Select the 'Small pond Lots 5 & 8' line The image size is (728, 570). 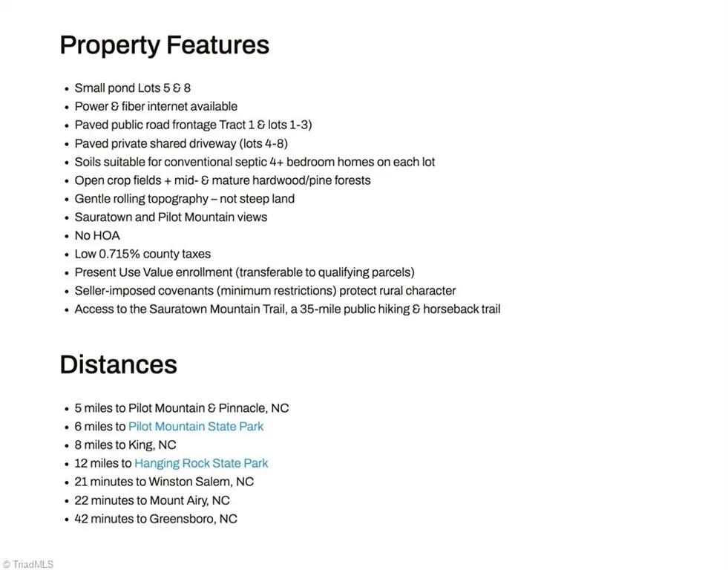coord(132,88)
